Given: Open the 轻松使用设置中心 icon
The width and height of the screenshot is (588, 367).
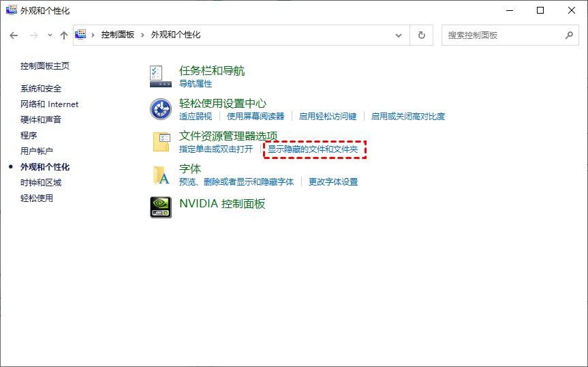Looking at the screenshot, I should pos(161,109).
